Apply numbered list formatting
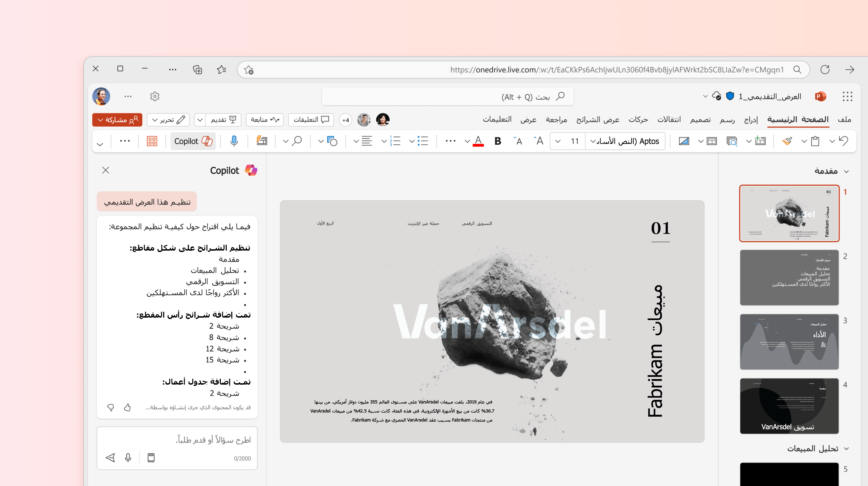Screen dimensions: 868x486 (x=395, y=141)
